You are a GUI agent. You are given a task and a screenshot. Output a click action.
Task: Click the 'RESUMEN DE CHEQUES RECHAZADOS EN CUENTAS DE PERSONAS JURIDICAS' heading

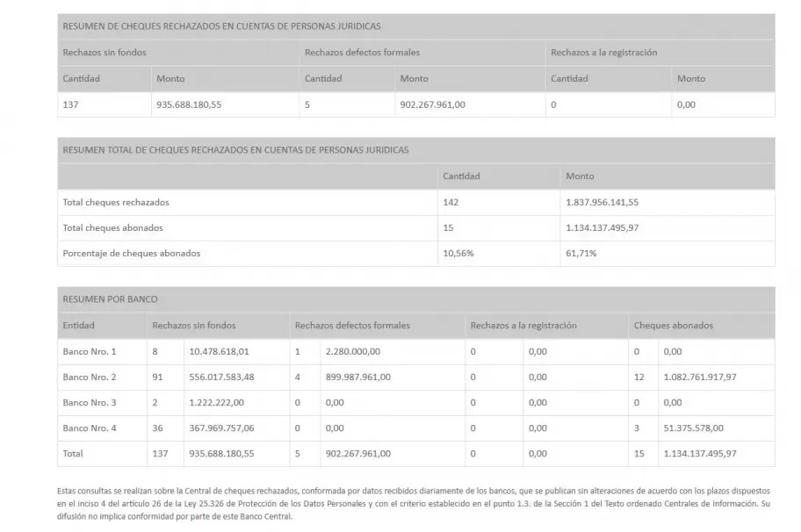221,26
